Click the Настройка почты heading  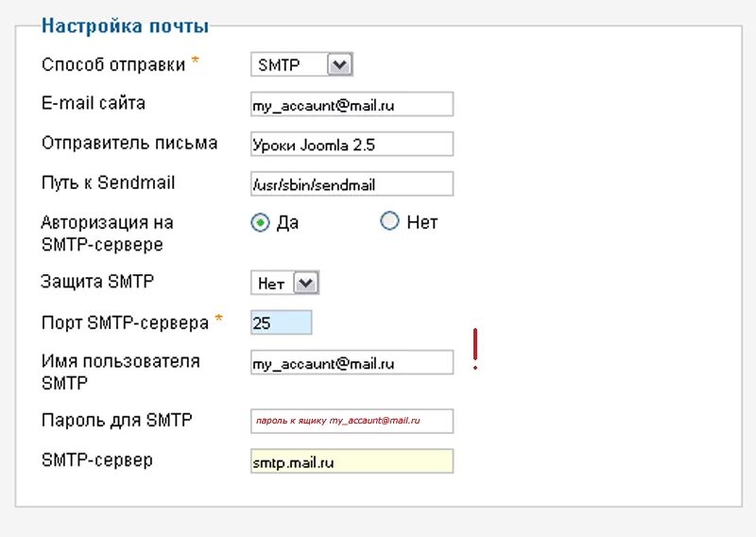(125, 26)
